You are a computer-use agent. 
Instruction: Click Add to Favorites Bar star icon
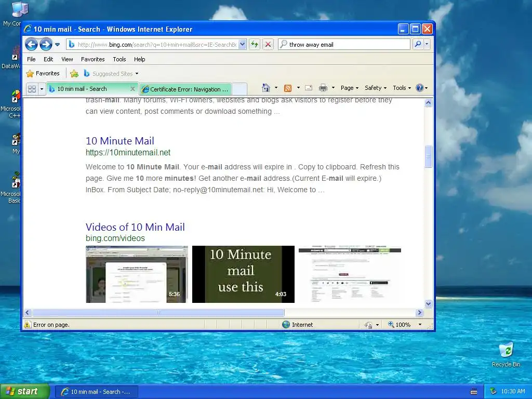[74, 73]
